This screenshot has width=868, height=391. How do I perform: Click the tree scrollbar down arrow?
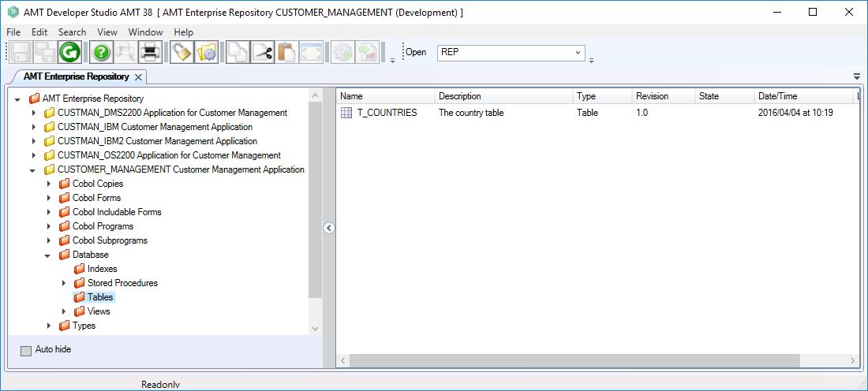315,329
